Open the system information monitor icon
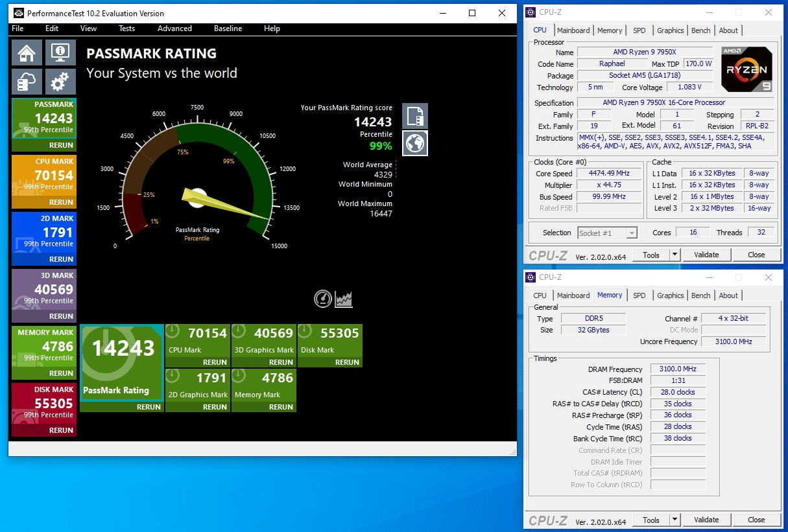788x532 pixels. pyautogui.click(x=60, y=52)
